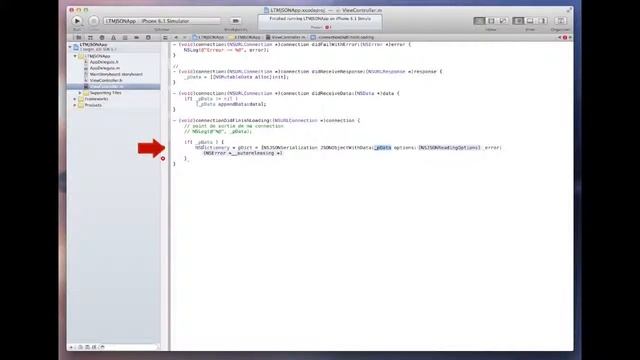Go forward using jump bar arrow
Viewport: 640px width, 360px height.
click(184, 38)
